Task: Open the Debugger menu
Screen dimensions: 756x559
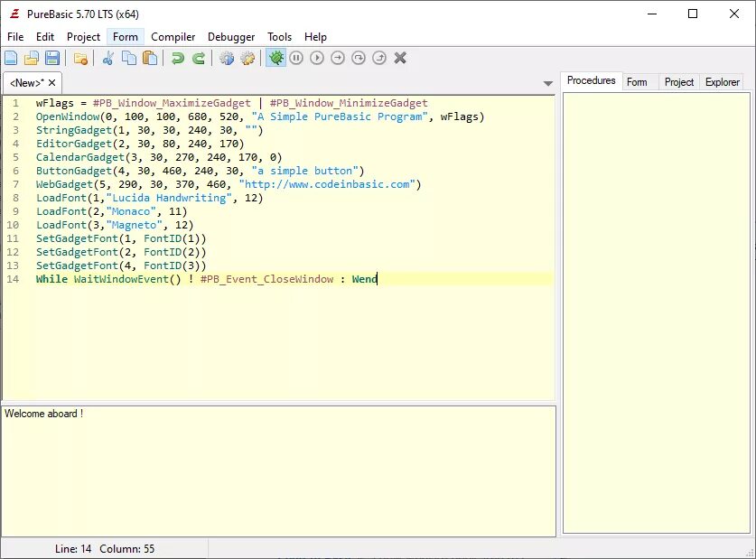Action: pyautogui.click(x=231, y=37)
